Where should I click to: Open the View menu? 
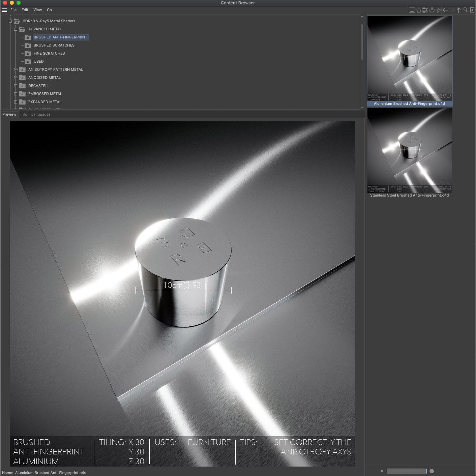click(x=37, y=10)
